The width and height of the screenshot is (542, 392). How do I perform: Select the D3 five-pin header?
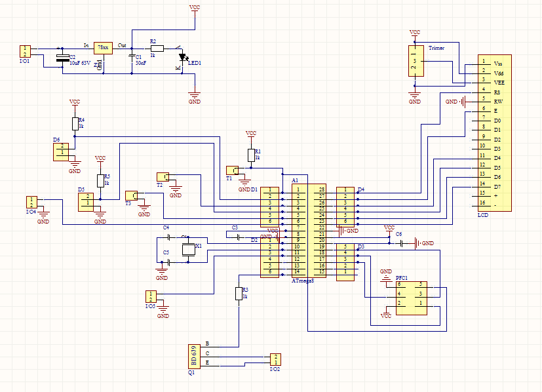[x=345, y=262]
